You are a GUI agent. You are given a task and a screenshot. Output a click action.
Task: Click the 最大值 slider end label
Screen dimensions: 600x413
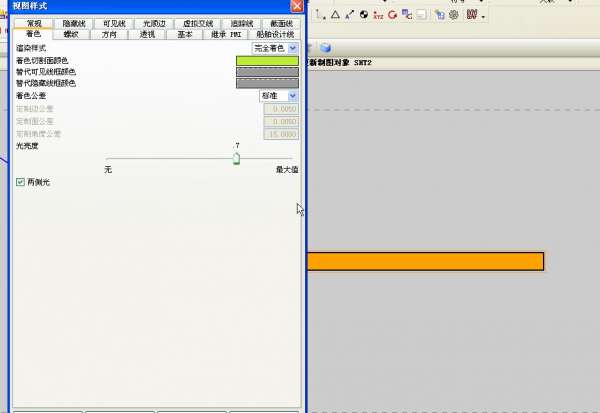coord(287,169)
